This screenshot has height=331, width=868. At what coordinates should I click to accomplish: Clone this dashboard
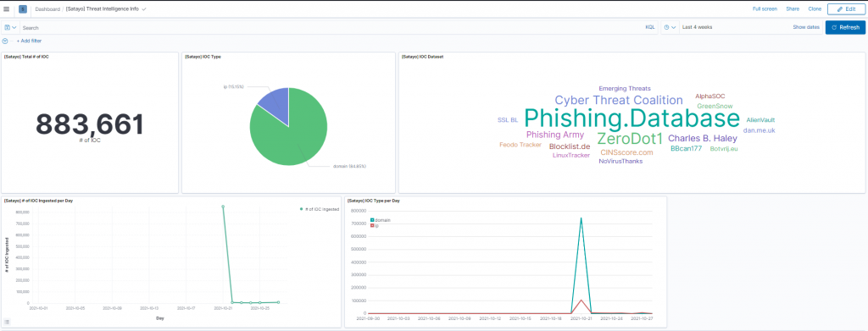point(815,9)
